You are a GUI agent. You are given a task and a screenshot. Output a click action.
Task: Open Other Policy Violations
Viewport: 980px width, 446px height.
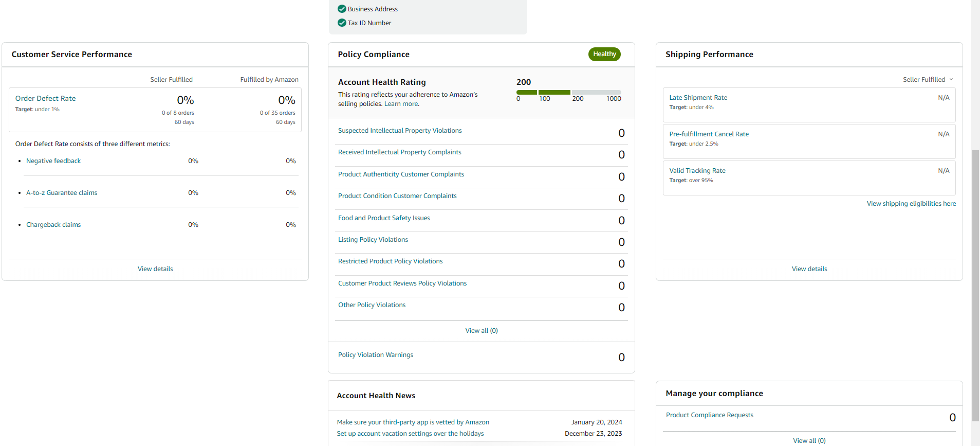[372, 305]
